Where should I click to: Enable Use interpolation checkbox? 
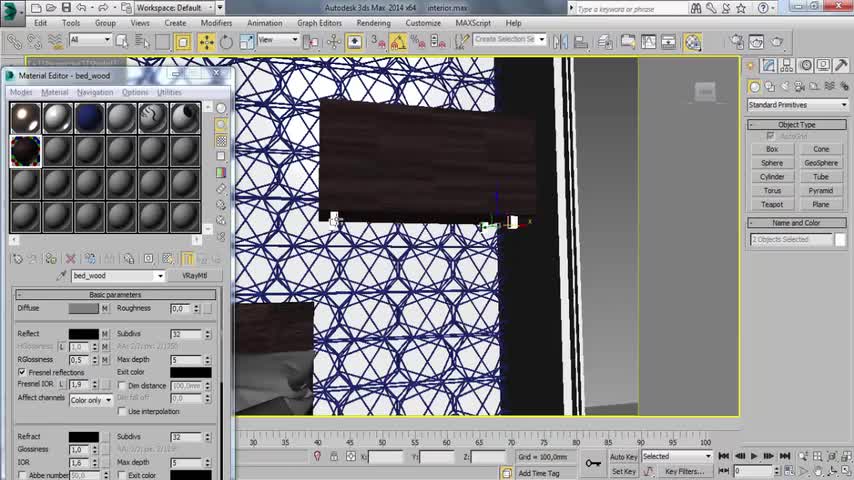(121, 411)
